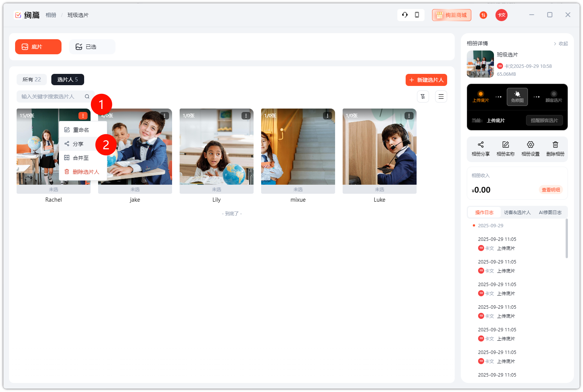
Task: Switch to the 已选 tab
Action: tap(92, 47)
